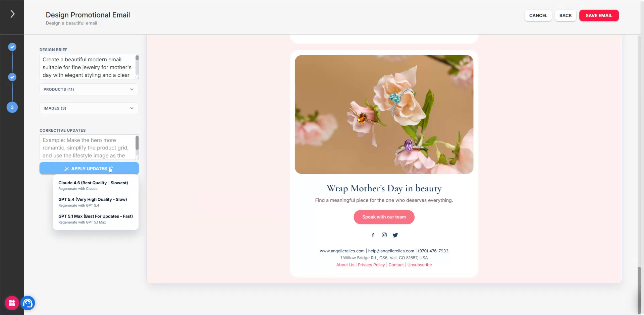Click the Save Email button
Viewport: 644px width, 315px height.
click(599, 15)
